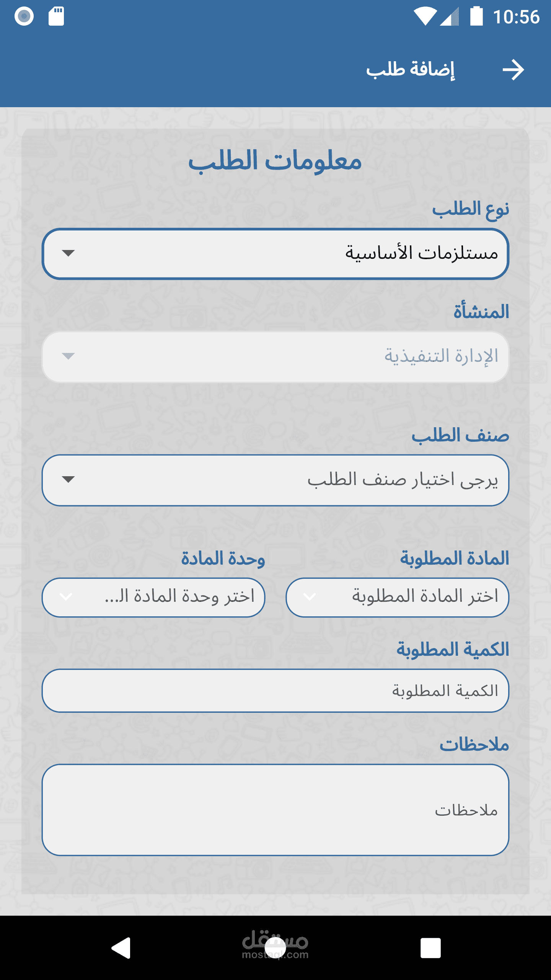Tap the battery icon in status bar
Screen dimensions: 551x980
(x=476, y=16)
